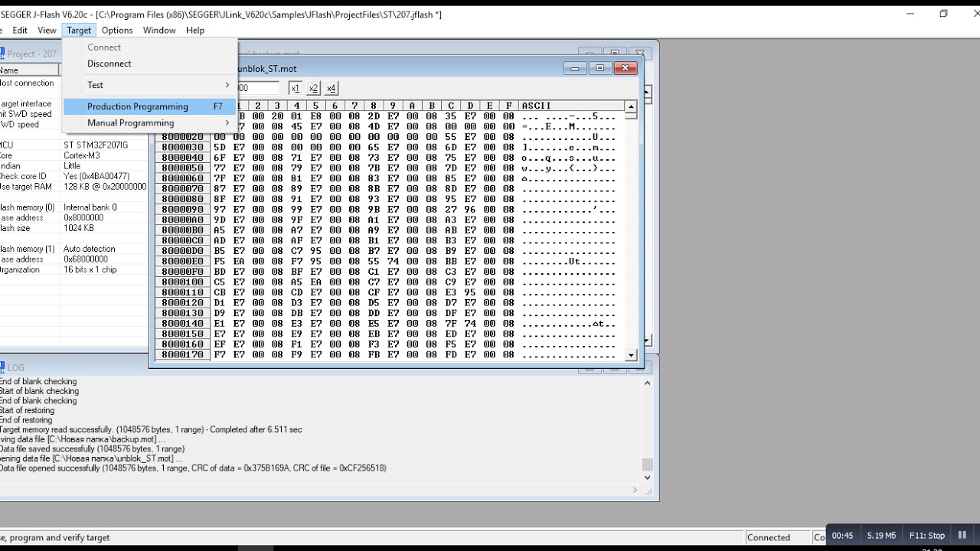Screen dimensions: 980x551
Task: Open the Options menu
Action: (117, 30)
